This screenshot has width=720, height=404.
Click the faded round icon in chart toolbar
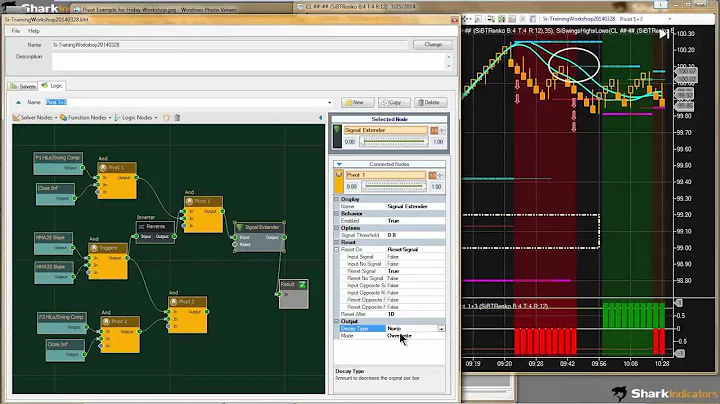pos(523,19)
